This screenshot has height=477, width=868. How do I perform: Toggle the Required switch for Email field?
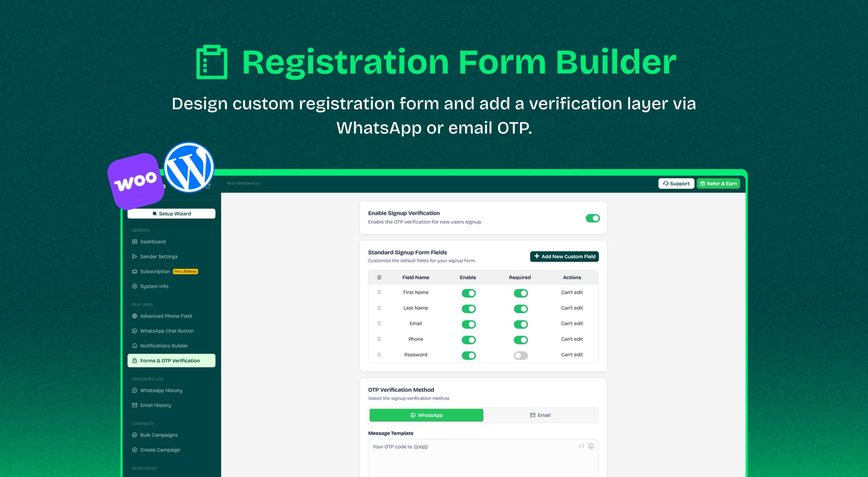tap(520, 324)
